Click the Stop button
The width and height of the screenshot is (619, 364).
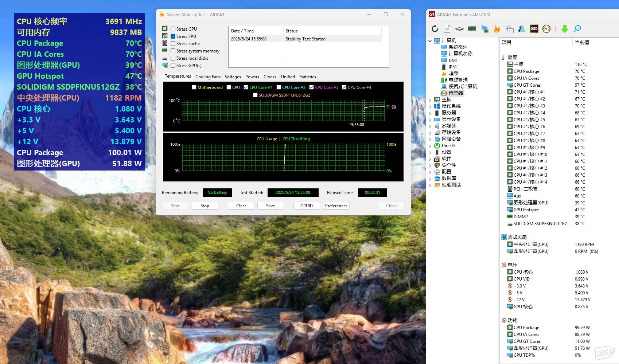click(x=205, y=206)
